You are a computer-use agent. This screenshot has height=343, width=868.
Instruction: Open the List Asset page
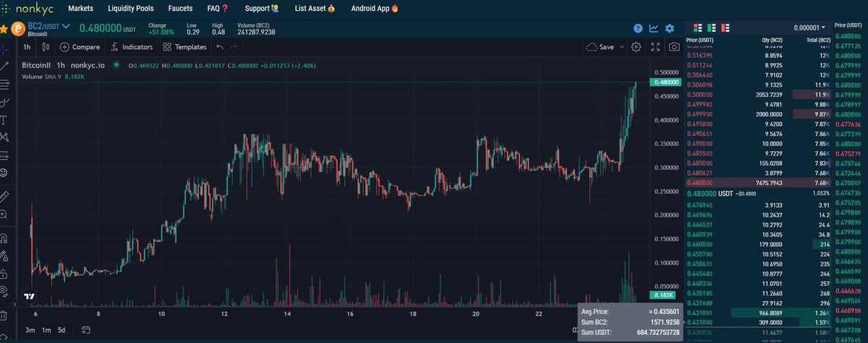pos(315,9)
